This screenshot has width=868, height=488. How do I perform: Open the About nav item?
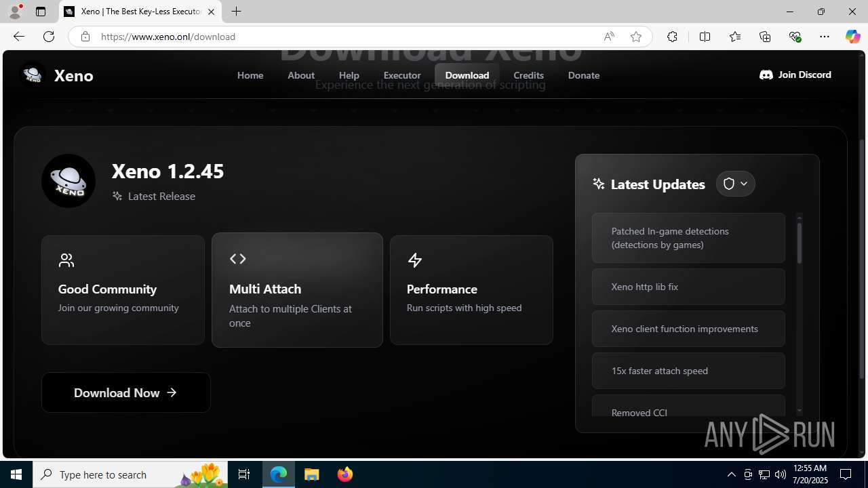[x=301, y=75]
